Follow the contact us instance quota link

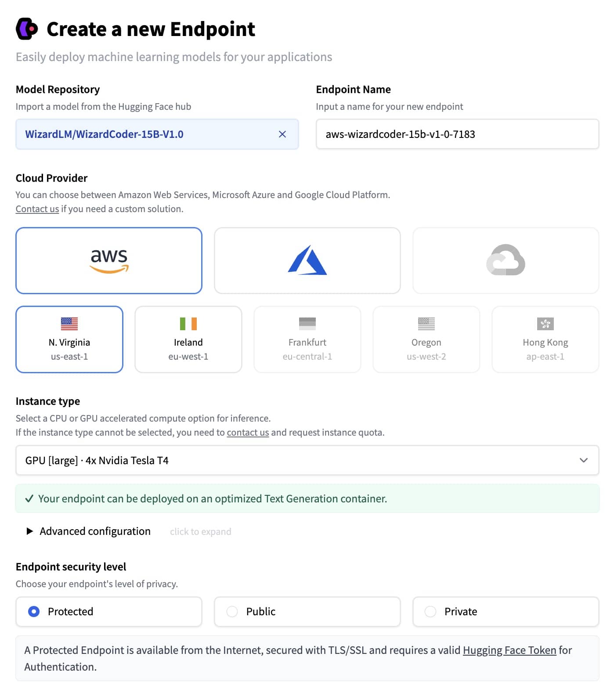[x=248, y=433]
